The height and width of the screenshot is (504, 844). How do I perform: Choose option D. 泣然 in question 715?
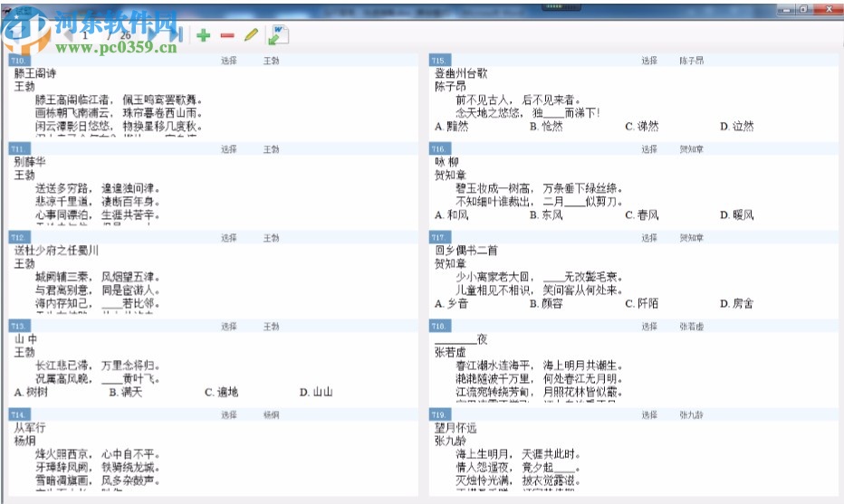point(737,127)
